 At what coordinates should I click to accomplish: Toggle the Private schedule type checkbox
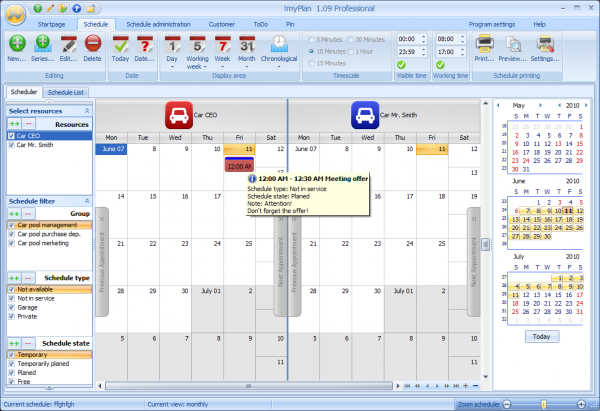11,316
